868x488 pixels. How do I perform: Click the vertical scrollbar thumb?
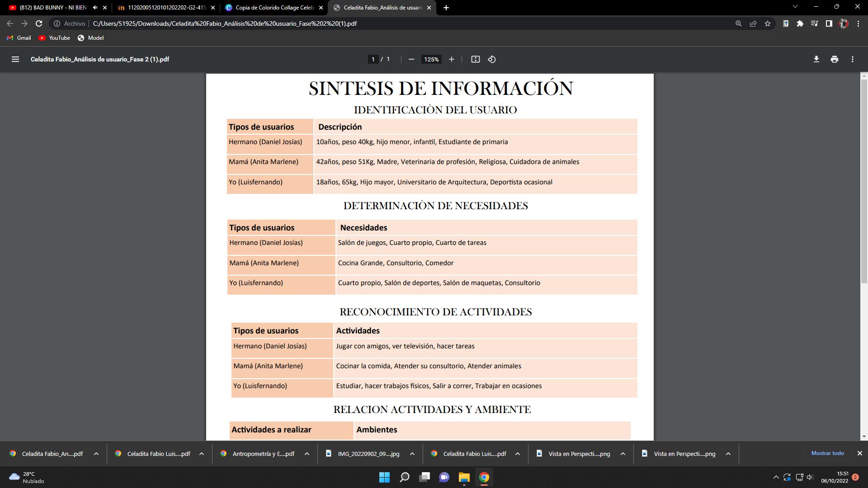[864, 181]
